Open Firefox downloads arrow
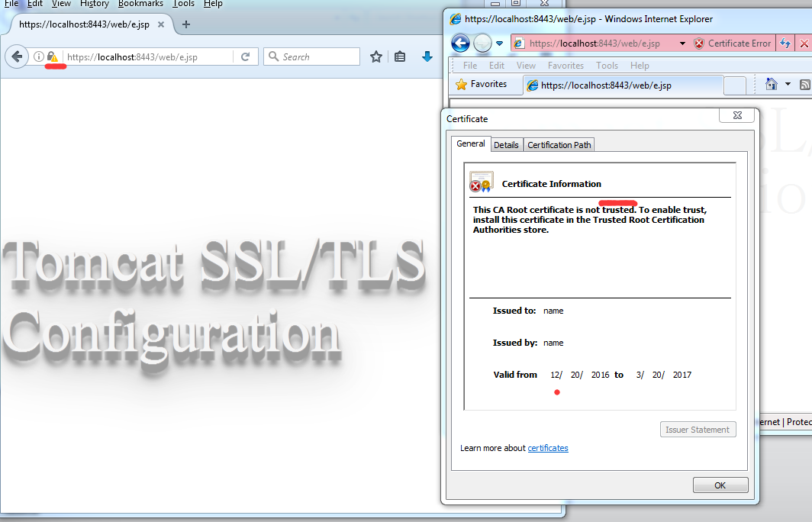 coord(427,57)
